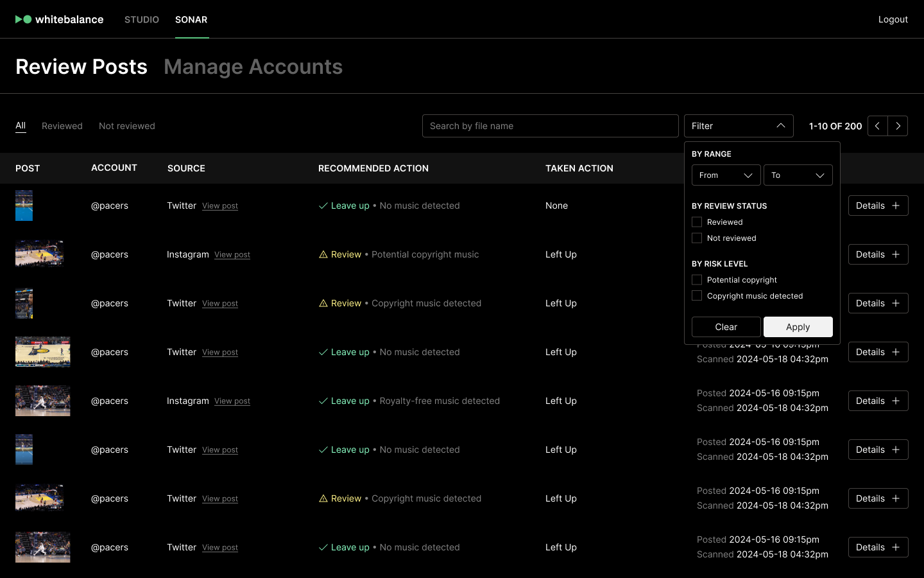The width and height of the screenshot is (924, 578).
Task: Collapse Filter using its chevron icon
Action: (x=780, y=126)
